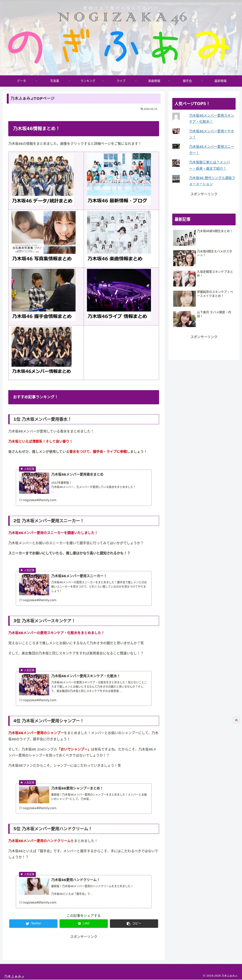Open 乃木坂46 楽曲情報まとめ thumbnail
Image resolution: width=242 pixels, height=980 pixels.
click(x=119, y=237)
